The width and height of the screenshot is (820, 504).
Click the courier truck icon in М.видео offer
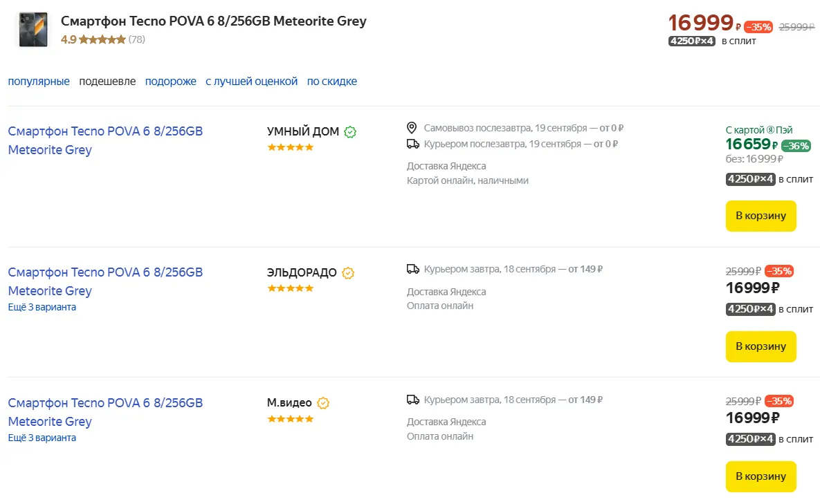(x=412, y=400)
